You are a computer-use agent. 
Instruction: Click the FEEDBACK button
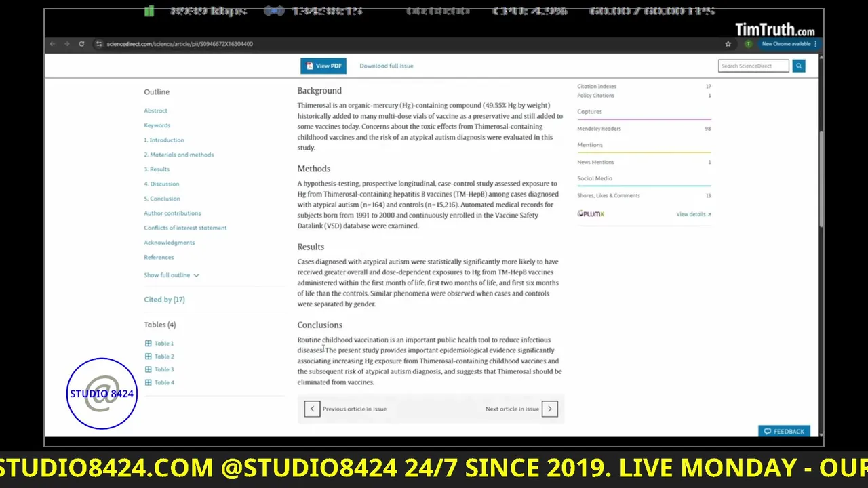pos(784,431)
